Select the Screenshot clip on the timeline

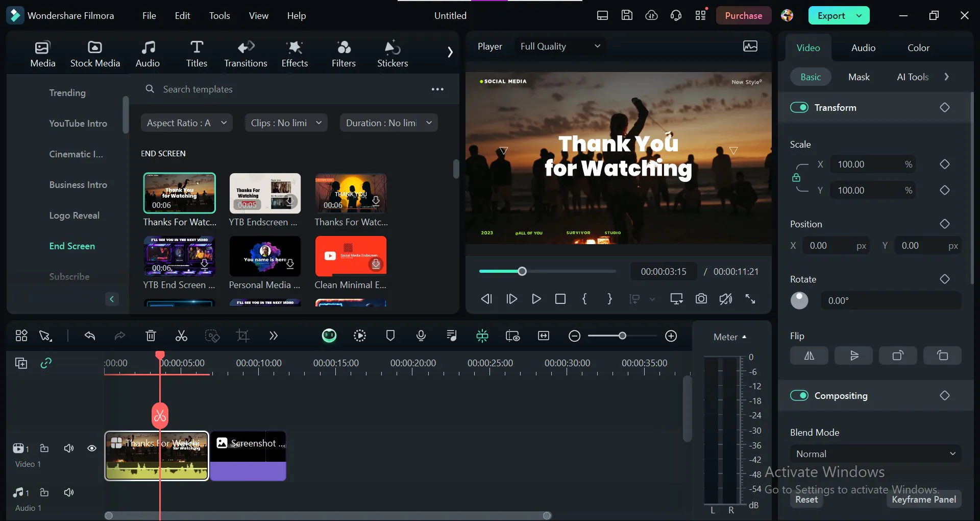coord(248,456)
